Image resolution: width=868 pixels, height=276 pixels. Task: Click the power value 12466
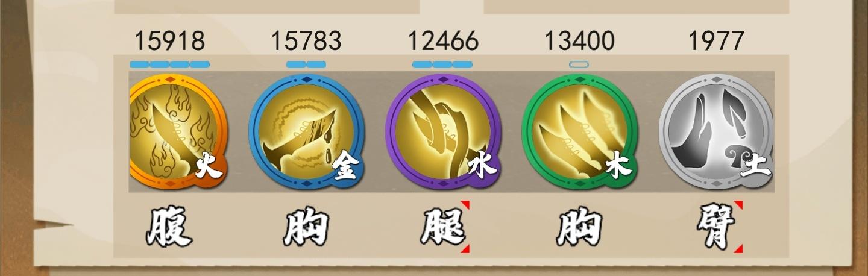point(443,42)
